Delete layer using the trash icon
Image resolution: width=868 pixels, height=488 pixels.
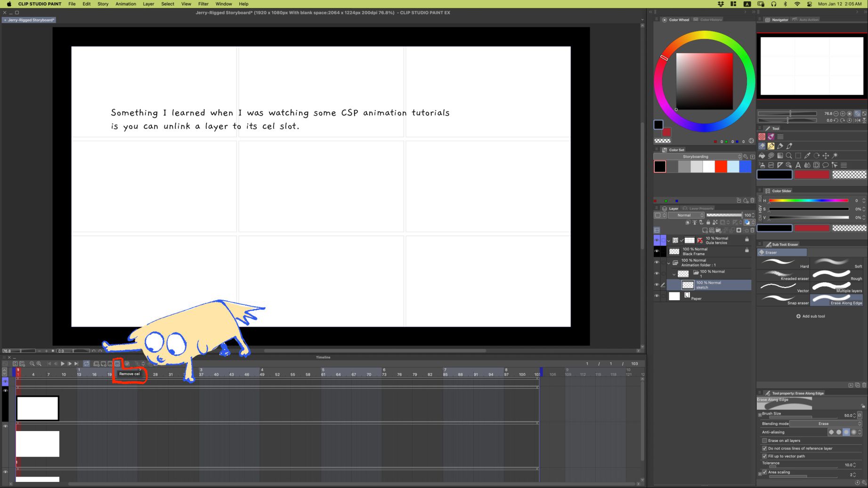752,230
